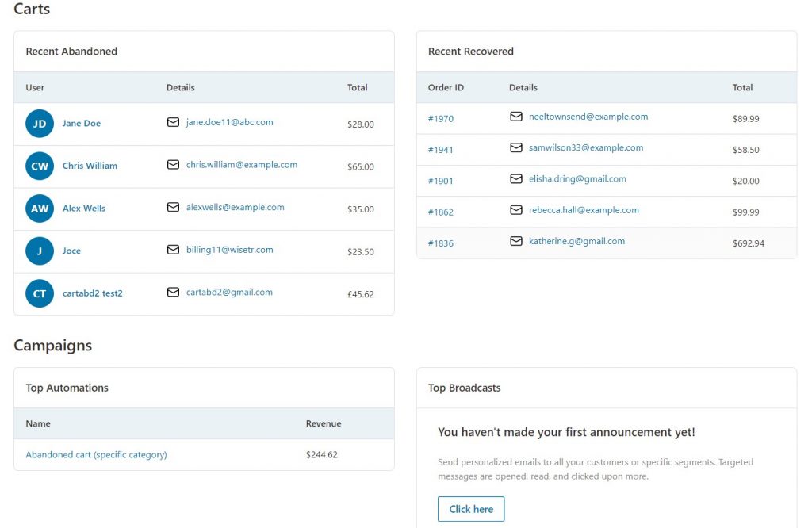The image size is (812, 528).
Task: Click email katherine.g@gmail.com
Action: click(577, 241)
